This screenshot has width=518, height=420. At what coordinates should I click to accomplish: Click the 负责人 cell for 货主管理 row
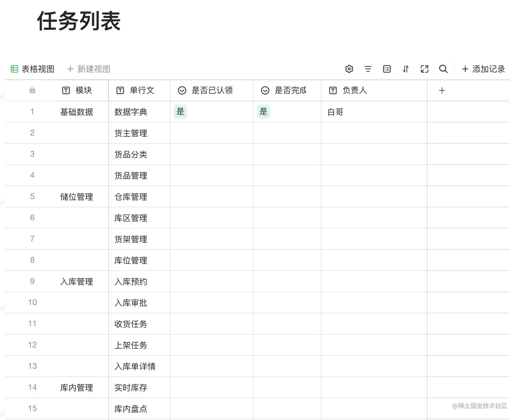[374, 133]
